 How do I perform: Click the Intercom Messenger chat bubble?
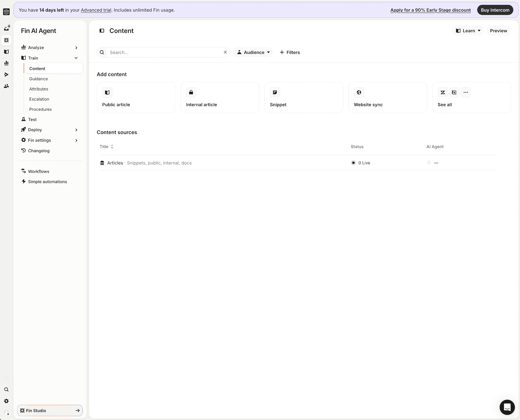507,407
